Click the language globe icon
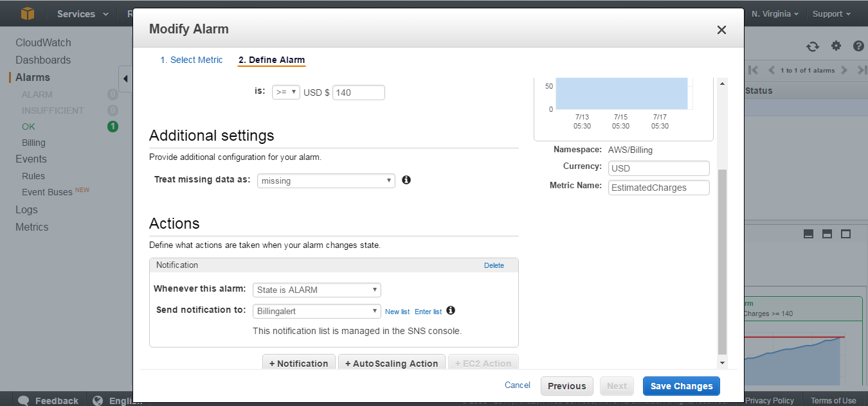The width and height of the screenshot is (868, 406). [x=98, y=400]
